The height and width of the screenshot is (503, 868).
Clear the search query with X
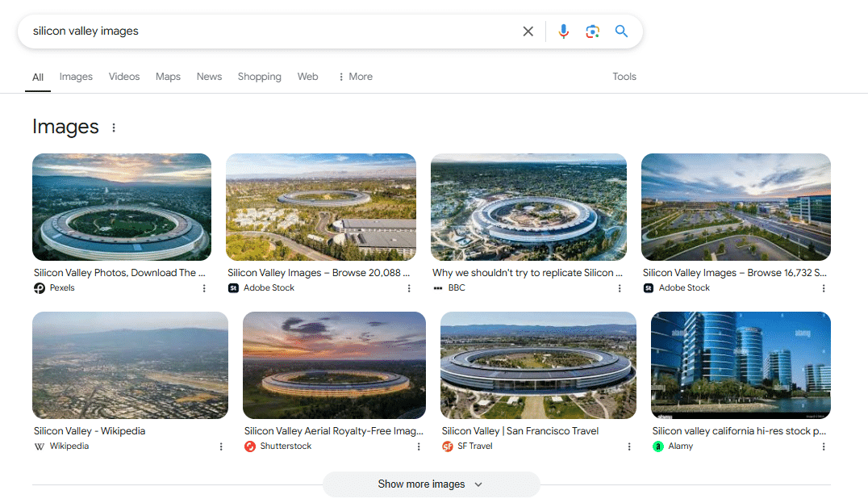528,31
